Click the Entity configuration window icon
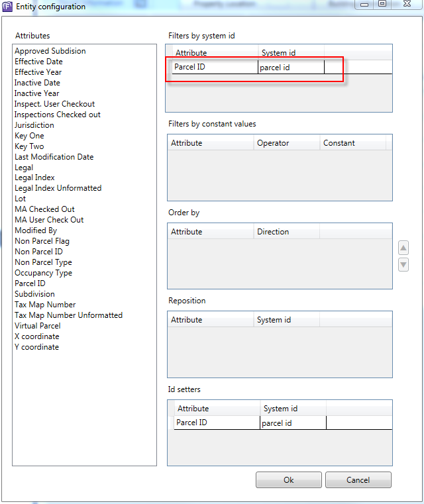This screenshot has width=424, height=504. click(7, 7)
